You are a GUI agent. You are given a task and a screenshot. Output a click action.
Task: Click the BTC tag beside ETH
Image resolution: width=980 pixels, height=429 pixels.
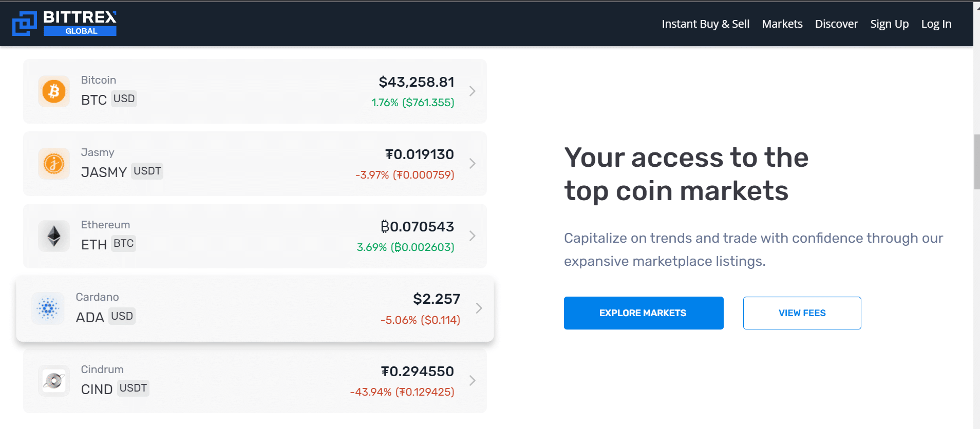(x=124, y=243)
